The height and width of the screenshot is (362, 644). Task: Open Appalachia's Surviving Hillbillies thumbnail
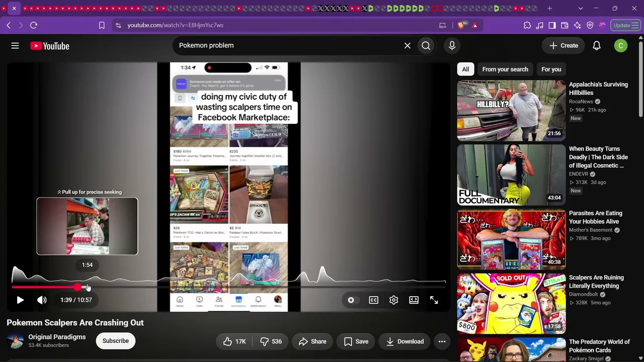coord(511,111)
